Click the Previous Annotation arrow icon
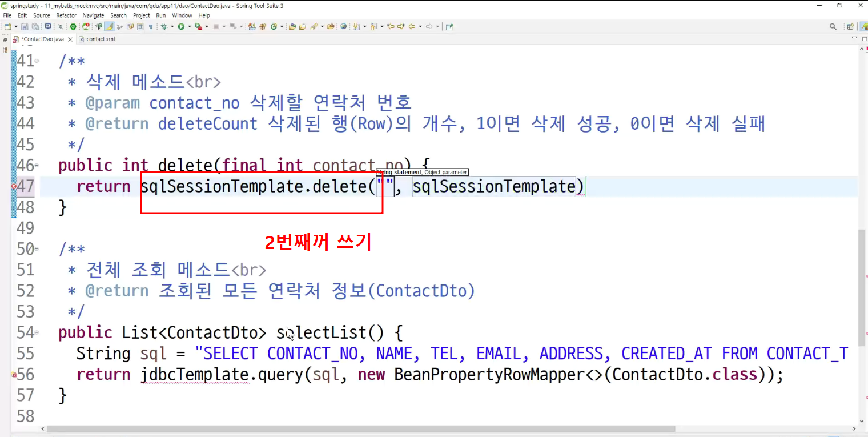Screen dimensions: 868x437 373,26
